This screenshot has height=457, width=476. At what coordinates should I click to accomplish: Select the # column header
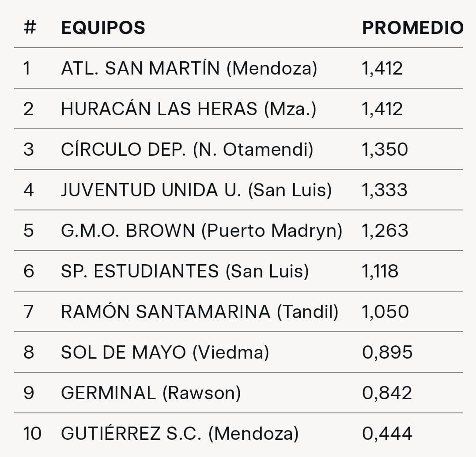(x=30, y=27)
